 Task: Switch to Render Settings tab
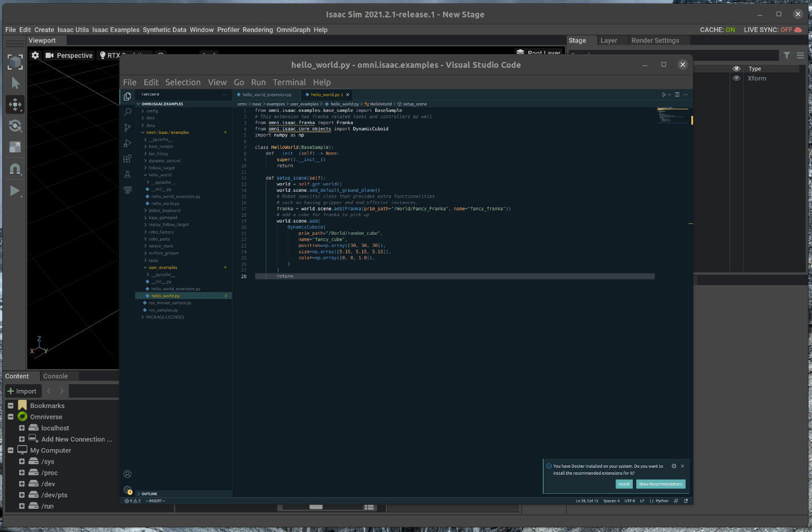pyautogui.click(x=655, y=41)
